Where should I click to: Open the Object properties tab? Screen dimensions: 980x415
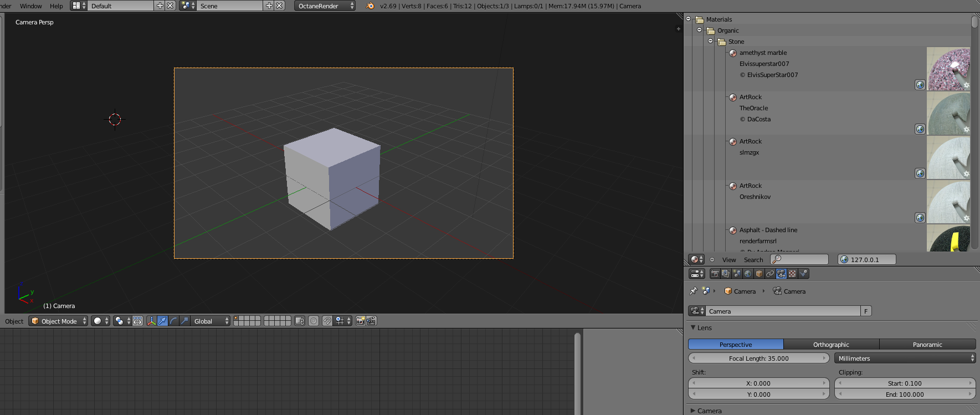click(759, 274)
